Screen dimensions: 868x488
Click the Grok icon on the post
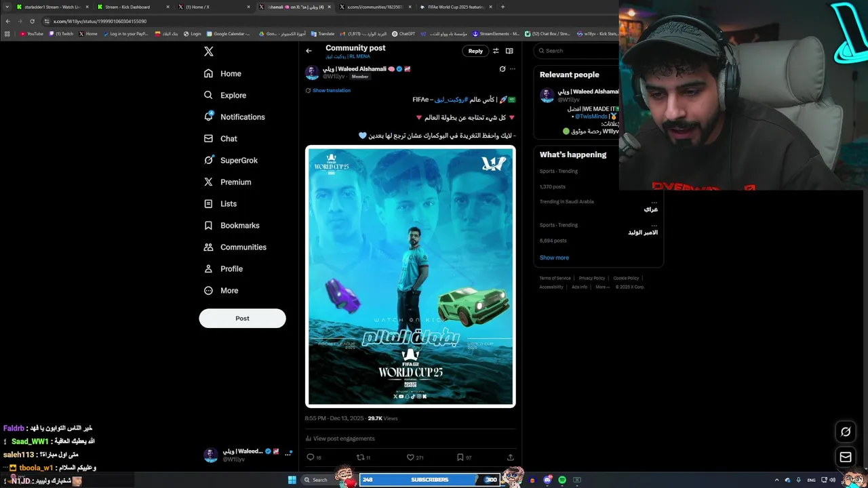pyautogui.click(x=502, y=68)
